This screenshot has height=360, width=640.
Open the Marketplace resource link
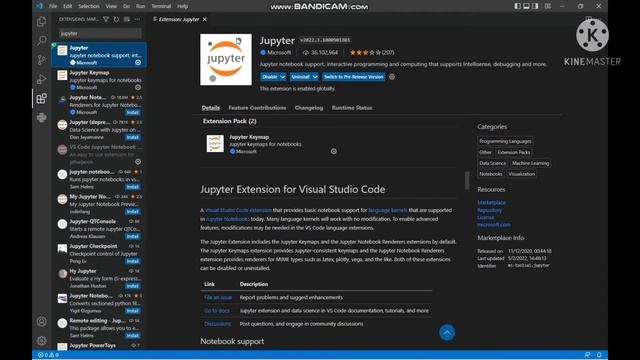[491, 202]
